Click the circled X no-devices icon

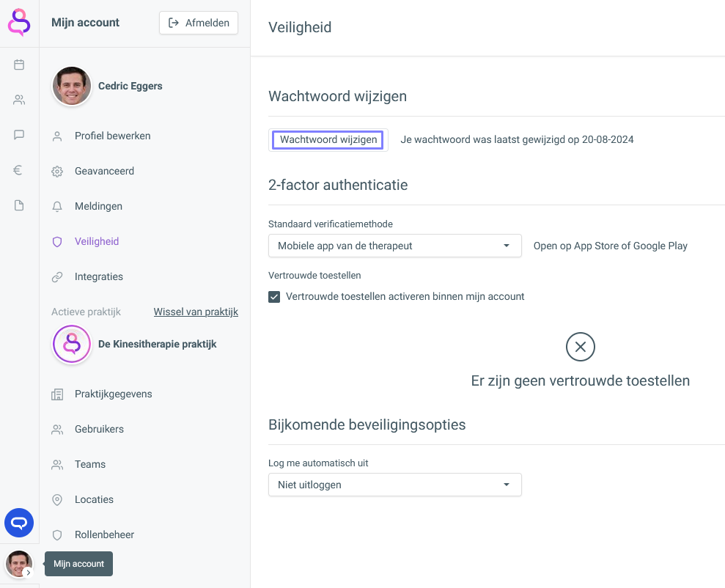click(581, 347)
